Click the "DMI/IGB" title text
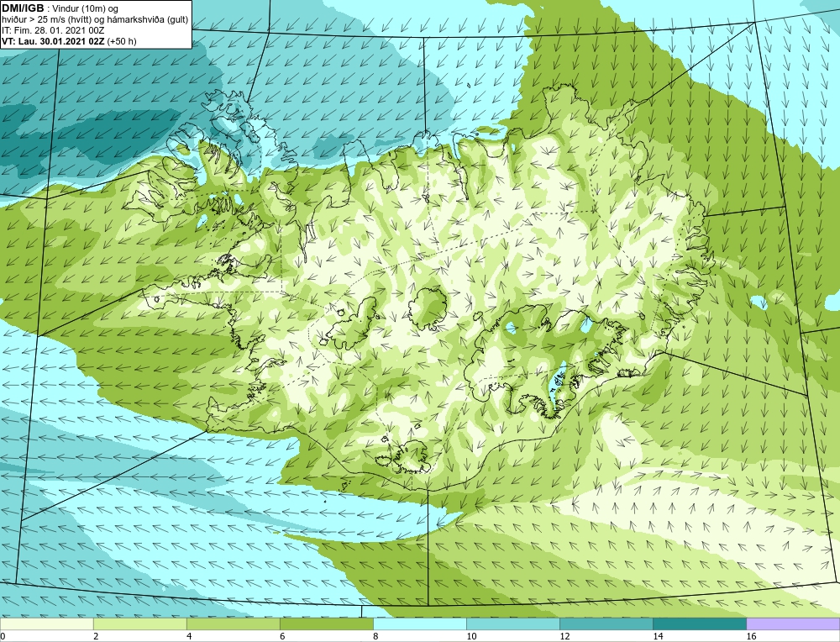This screenshot has height=642, width=840. click(x=23, y=8)
